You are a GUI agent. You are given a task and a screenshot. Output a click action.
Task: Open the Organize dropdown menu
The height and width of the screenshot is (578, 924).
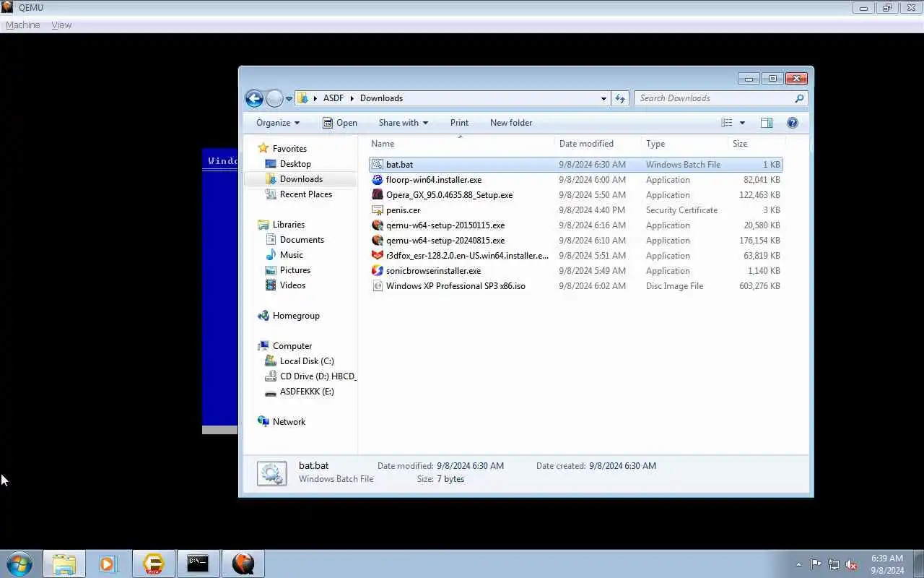tap(278, 123)
